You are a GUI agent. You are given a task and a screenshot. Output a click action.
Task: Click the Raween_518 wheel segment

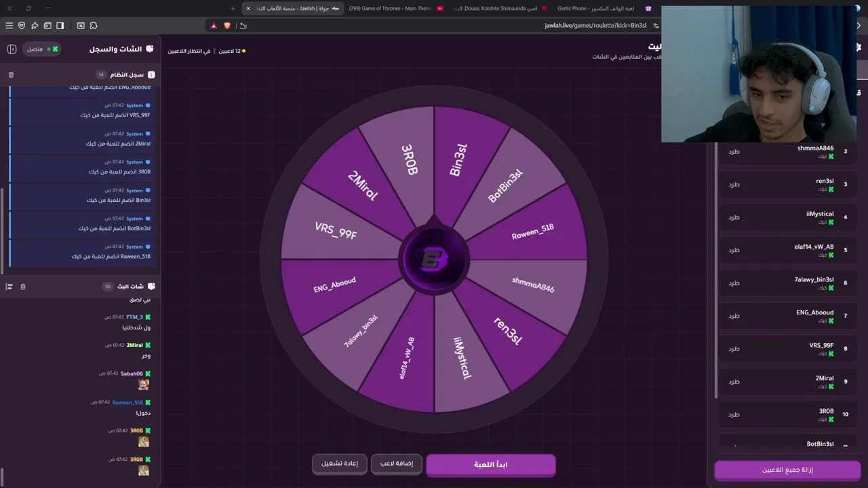(533, 232)
